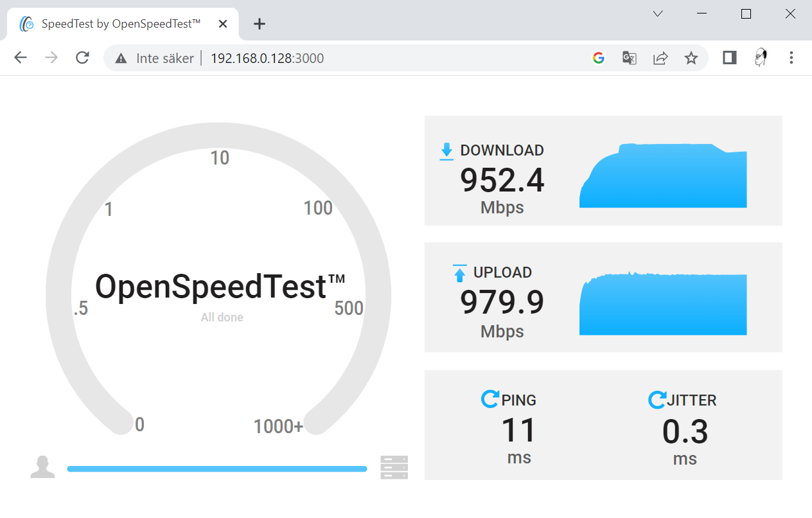
Task: Click the download speed graph
Action: click(663, 175)
